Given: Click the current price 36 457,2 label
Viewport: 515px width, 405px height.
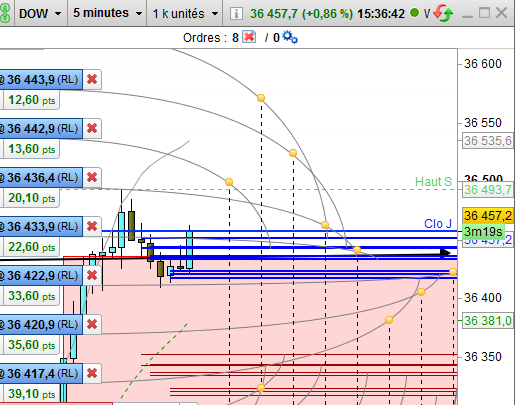Looking at the screenshot, I should coord(488,216).
